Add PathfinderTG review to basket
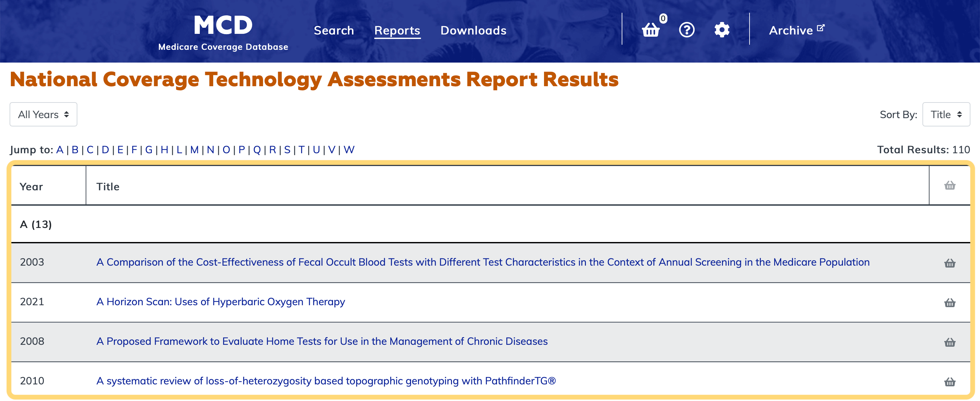 coord(950,382)
